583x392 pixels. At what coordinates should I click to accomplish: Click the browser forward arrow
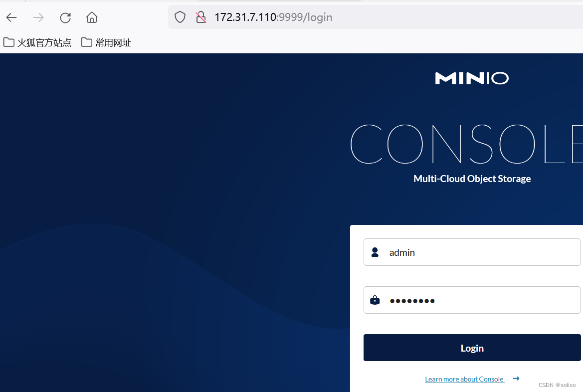pyautogui.click(x=38, y=17)
